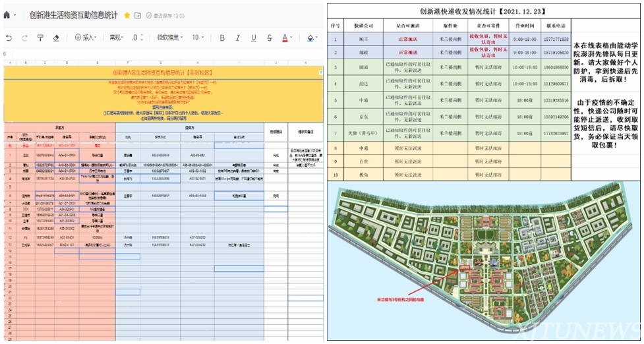Click the move-to-folder icon beside the star
The image size is (644, 344).
(138, 15)
